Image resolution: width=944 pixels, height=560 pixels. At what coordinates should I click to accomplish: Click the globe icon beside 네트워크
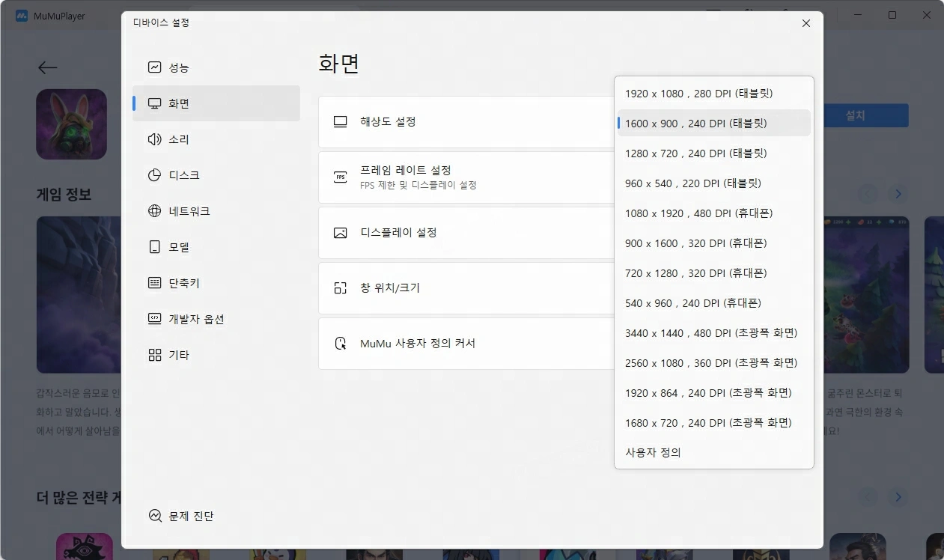click(155, 211)
